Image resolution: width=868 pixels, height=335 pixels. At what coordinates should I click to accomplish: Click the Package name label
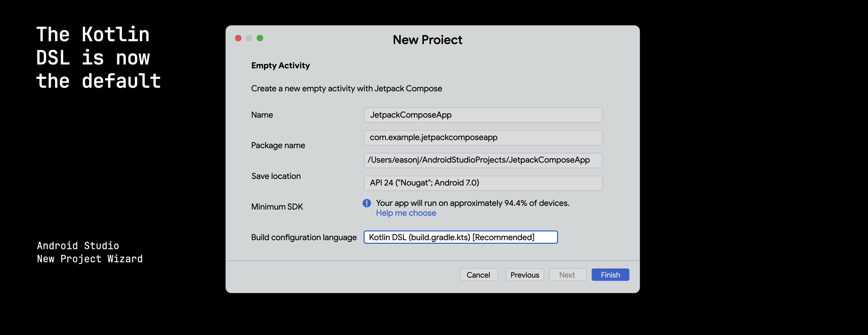pos(278,146)
